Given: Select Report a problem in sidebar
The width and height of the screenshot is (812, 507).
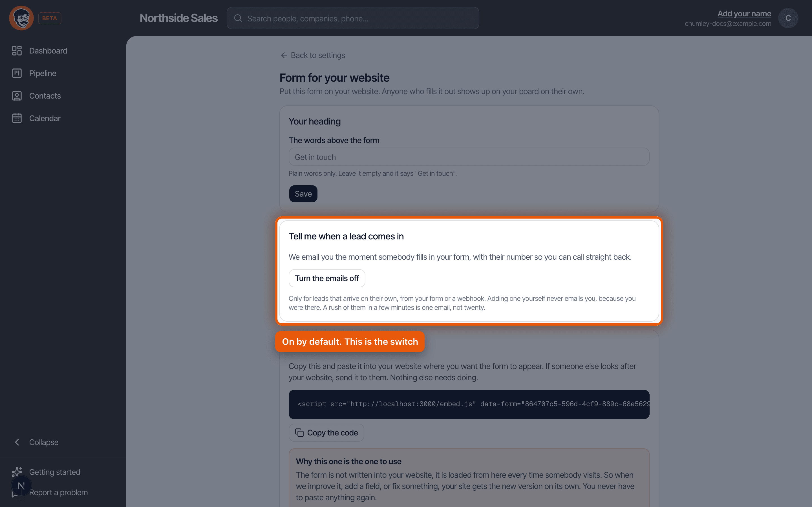Looking at the screenshot, I should coord(58,492).
